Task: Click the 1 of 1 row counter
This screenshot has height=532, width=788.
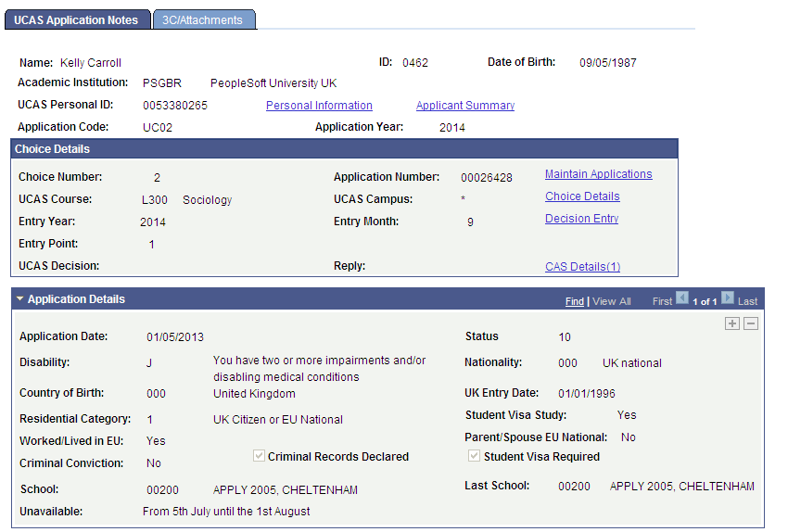Action: (705, 301)
